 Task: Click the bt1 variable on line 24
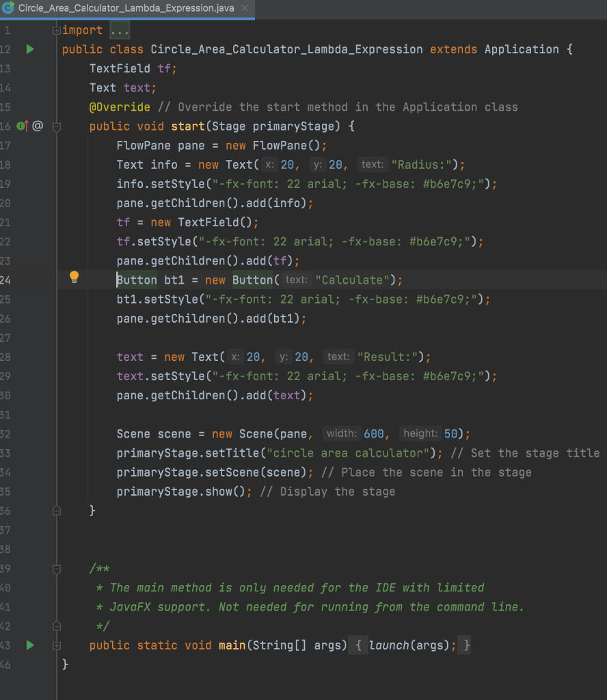point(174,280)
